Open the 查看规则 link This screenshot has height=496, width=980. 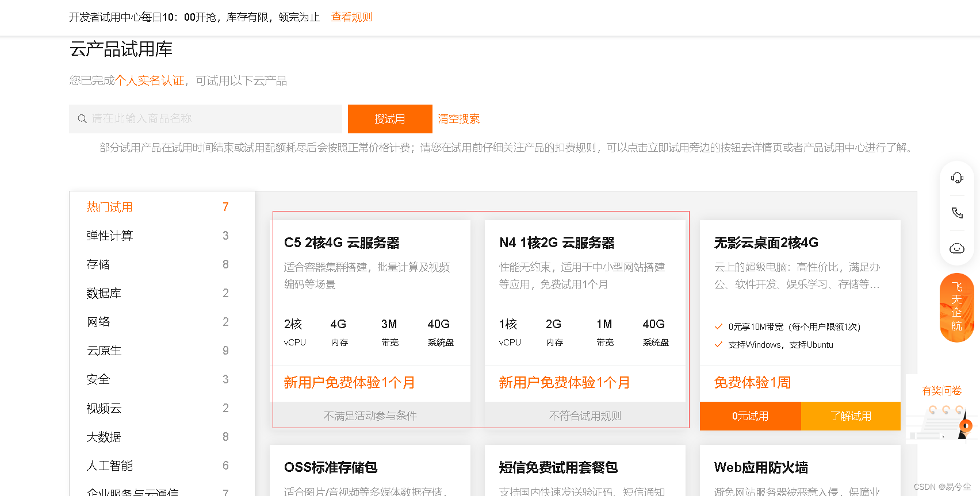(x=351, y=17)
